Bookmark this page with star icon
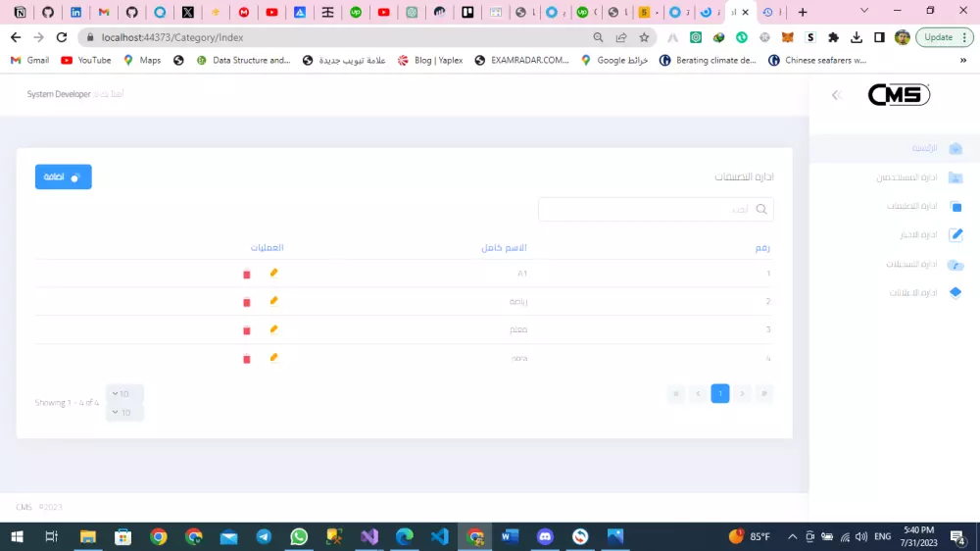The width and height of the screenshot is (980, 551). 644,37
